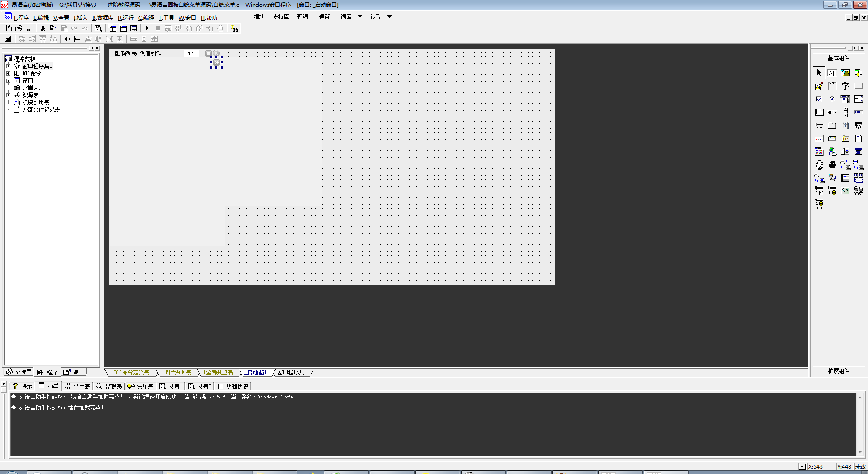Switch to the 支持库 panel tab
Image resolution: width=868 pixels, height=474 pixels.
click(19, 372)
